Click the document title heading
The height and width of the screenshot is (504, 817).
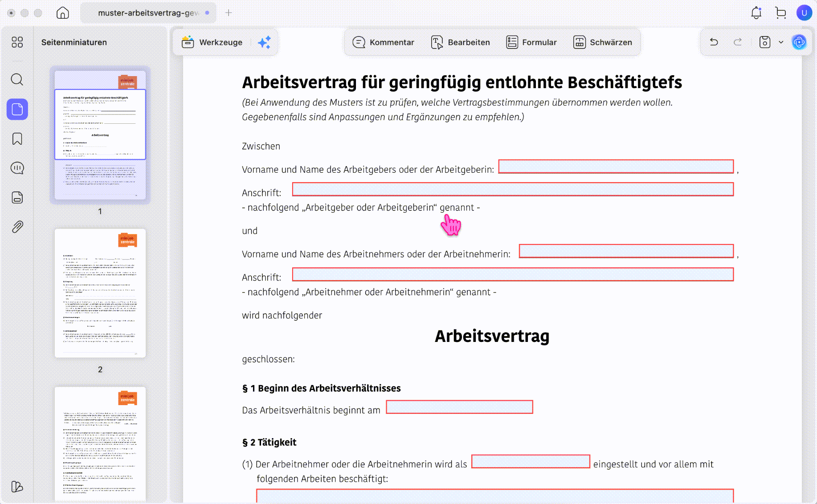pyautogui.click(x=462, y=82)
